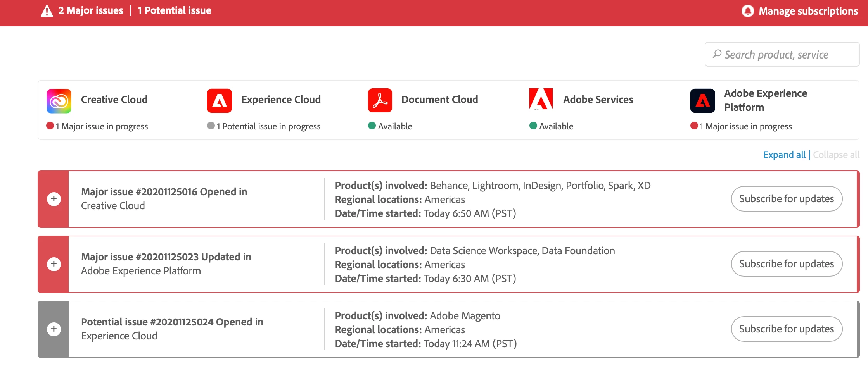Click Collapse all link
Image resolution: width=868 pixels, height=365 pixels.
[x=836, y=155]
